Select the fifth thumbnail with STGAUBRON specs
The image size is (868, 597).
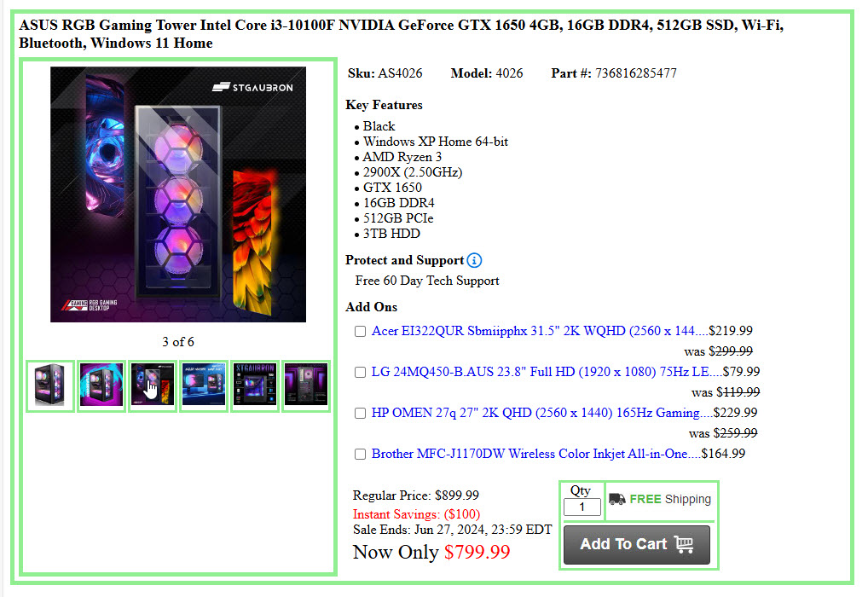[255, 385]
